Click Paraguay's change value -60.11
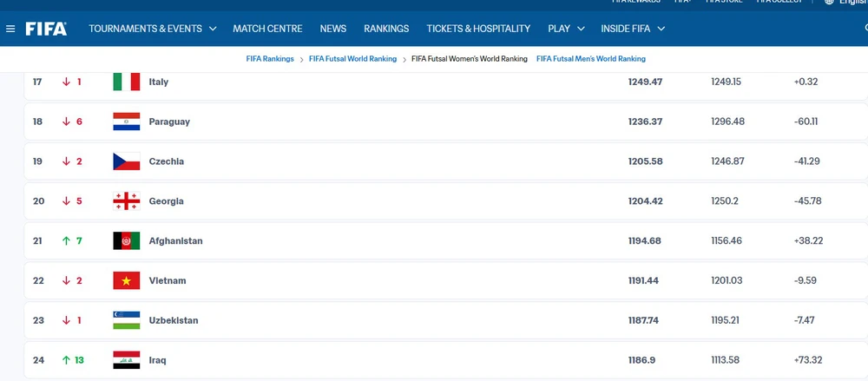This screenshot has height=381, width=868. (x=806, y=122)
